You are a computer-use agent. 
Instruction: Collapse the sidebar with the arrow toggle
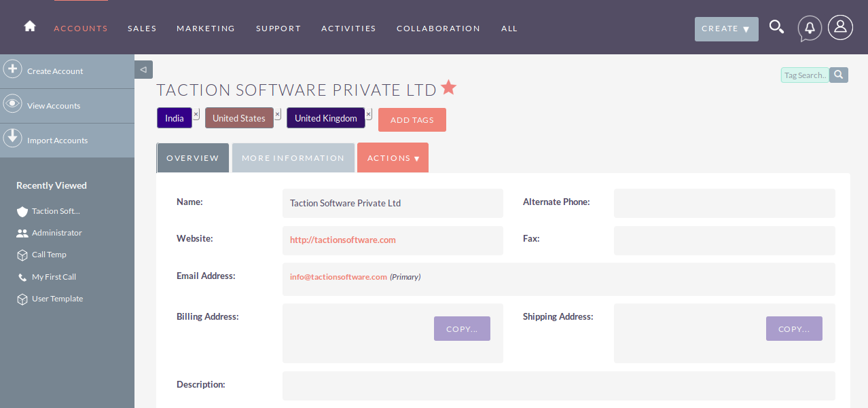[143, 69]
